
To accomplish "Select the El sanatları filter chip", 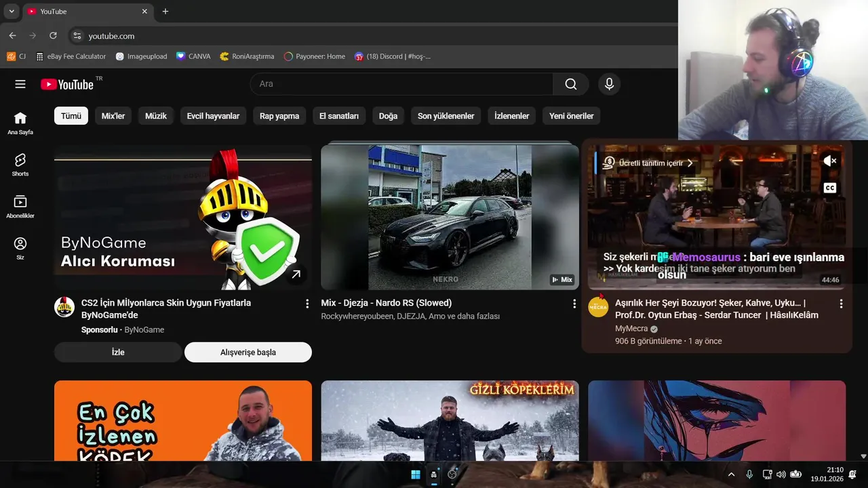I will pos(339,116).
